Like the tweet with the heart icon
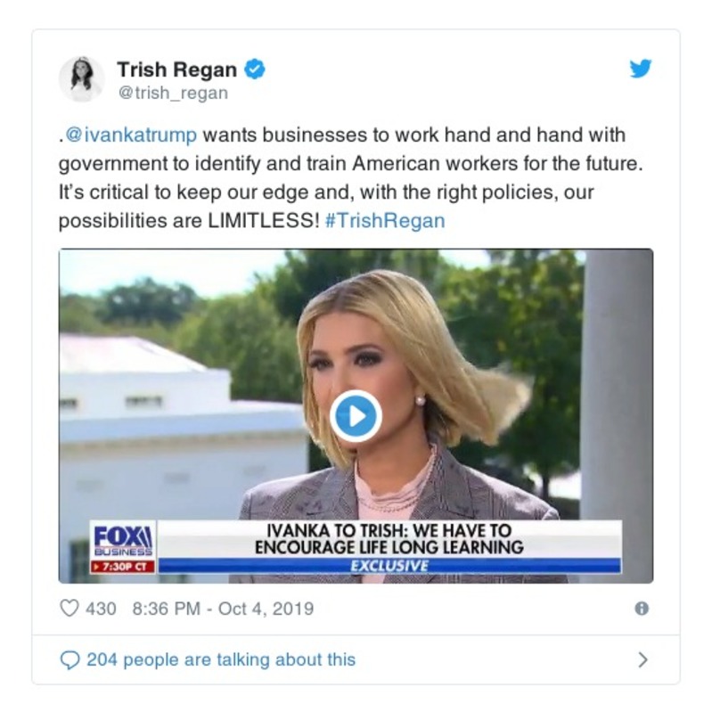712x728 pixels. pos(70,609)
